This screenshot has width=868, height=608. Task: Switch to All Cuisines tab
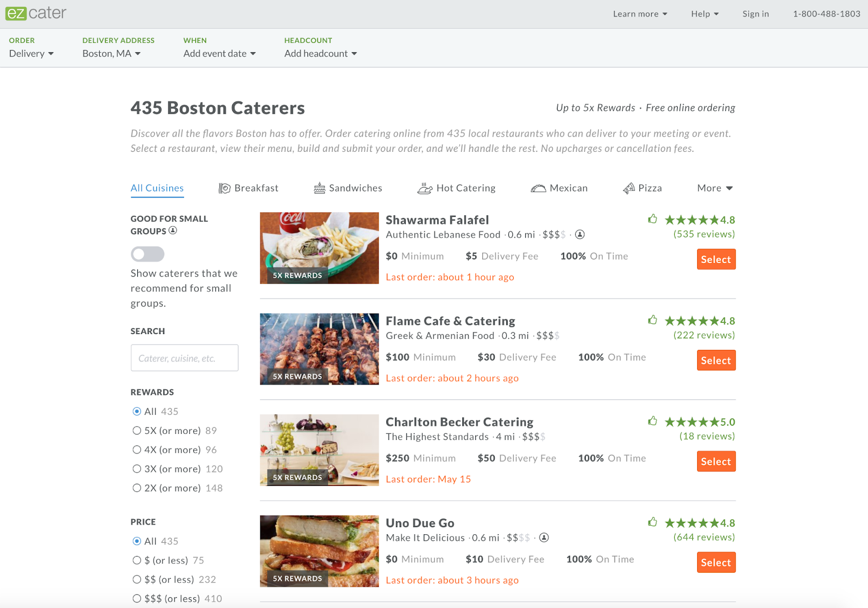(157, 188)
